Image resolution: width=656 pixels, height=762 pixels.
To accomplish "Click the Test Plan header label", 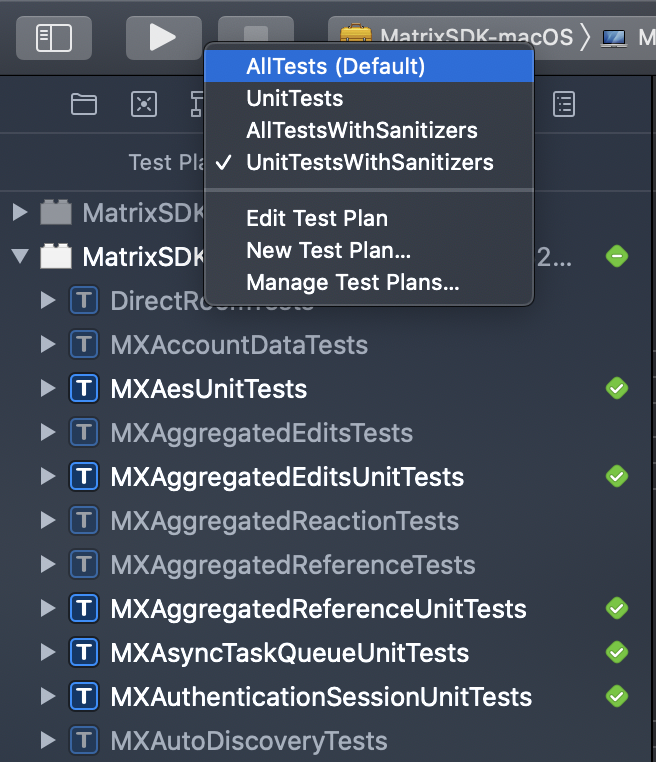I will [x=166, y=162].
